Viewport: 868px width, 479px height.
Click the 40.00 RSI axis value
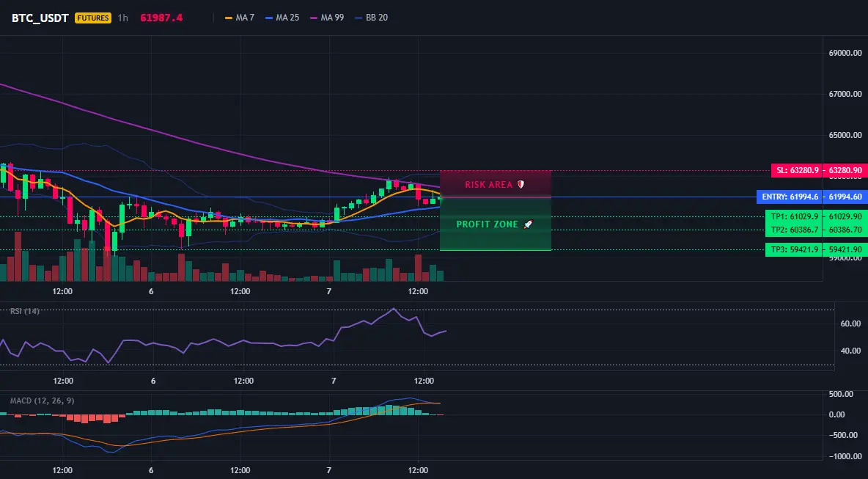pos(850,351)
